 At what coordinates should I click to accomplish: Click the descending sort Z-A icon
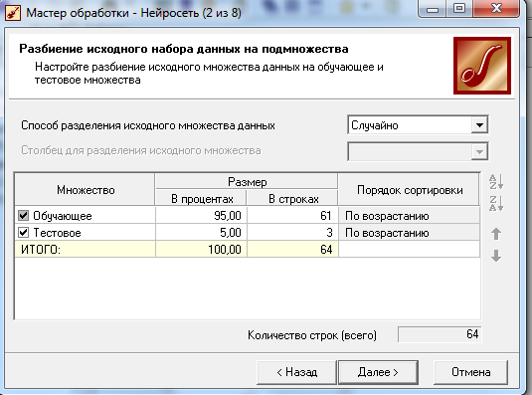click(496, 204)
